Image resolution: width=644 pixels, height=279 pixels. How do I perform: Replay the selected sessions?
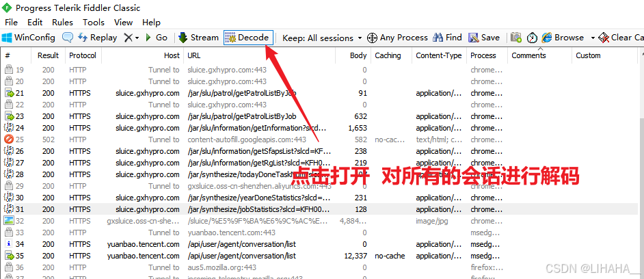(97, 38)
